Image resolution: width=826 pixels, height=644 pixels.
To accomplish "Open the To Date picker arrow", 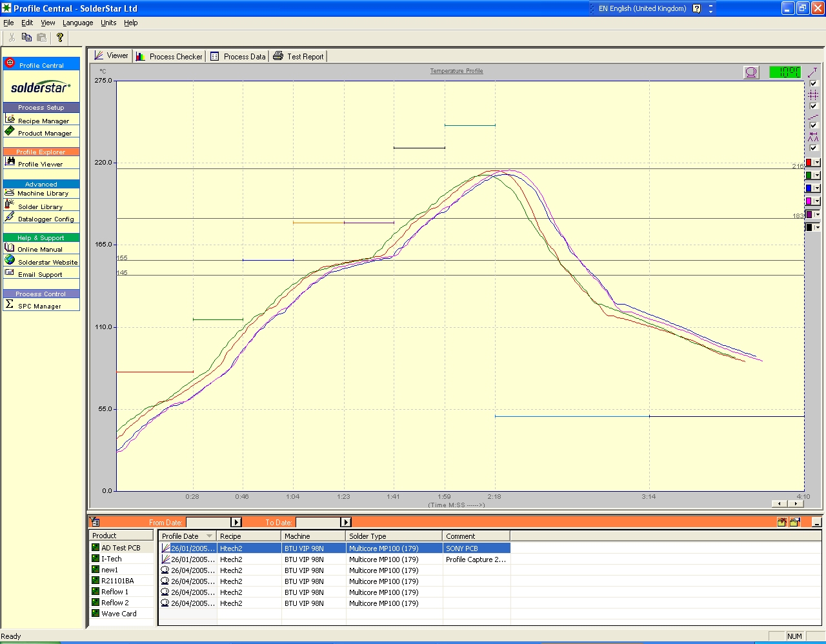I will 346,522.
